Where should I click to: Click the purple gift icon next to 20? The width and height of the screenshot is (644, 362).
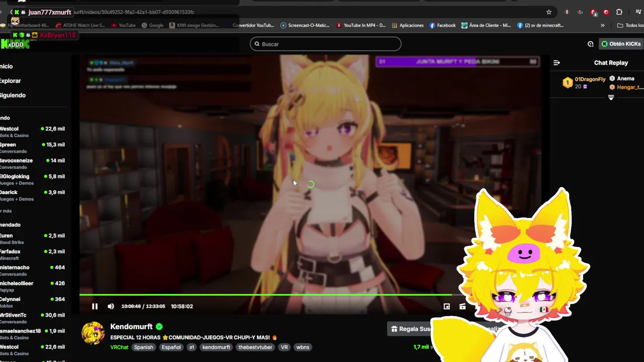585,87
